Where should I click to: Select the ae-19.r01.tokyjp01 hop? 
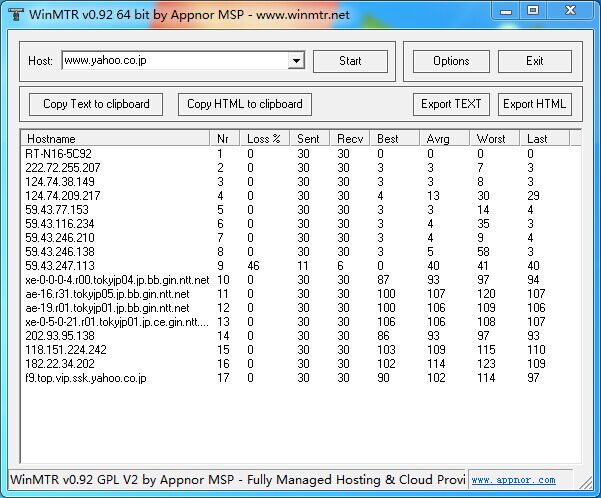[301, 308]
